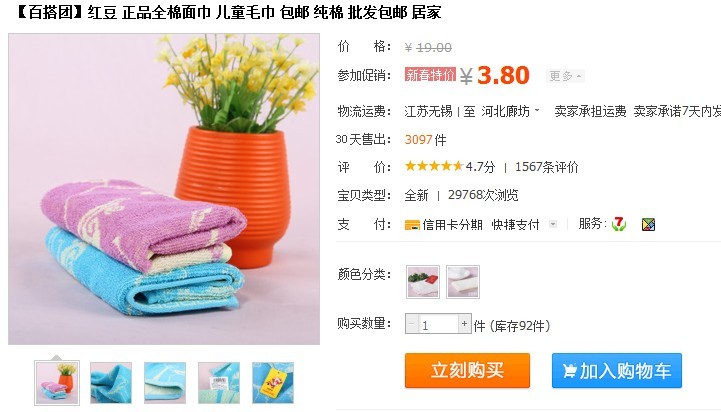This screenshot has width=721, height=412.
Task: Open the 河北廊坊 destination dropdown
Action: click(x=510, y=111)
